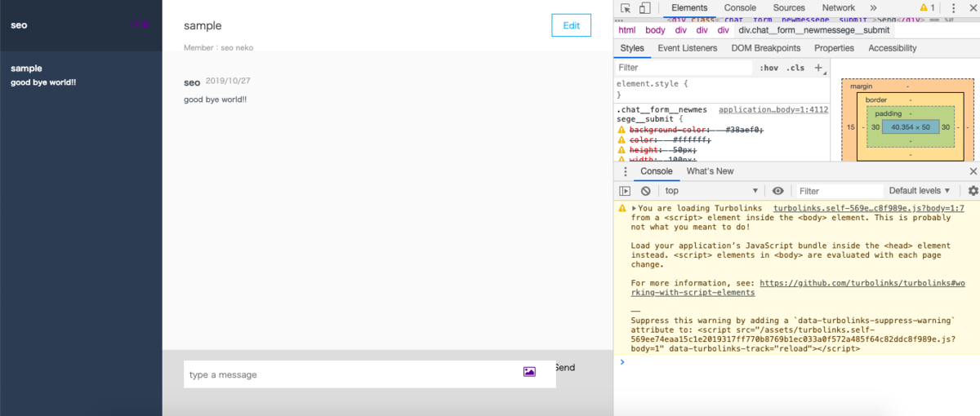Click the yellow warning icon in the Turbolinks message
The height and width of the screenshot is (416, 980).
click(x=622, y=209)
